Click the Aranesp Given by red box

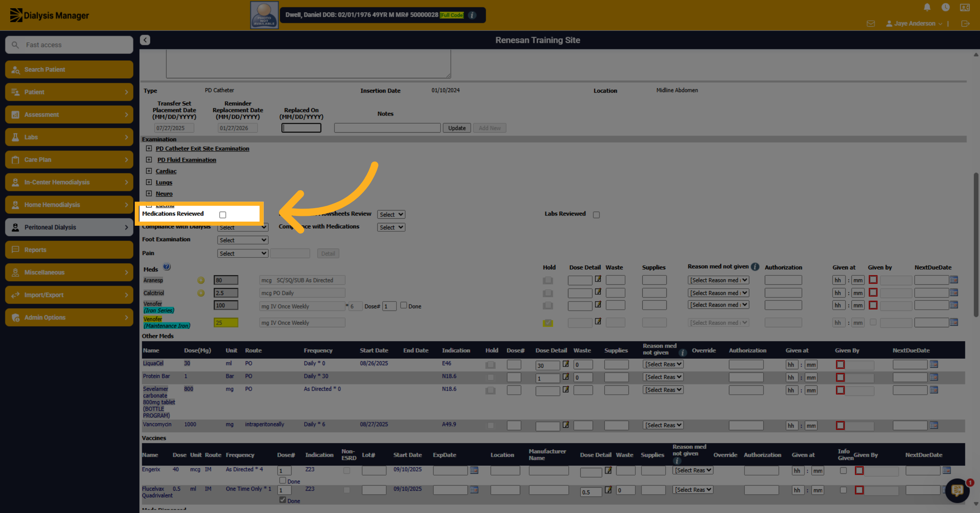(x=873, y=280)
